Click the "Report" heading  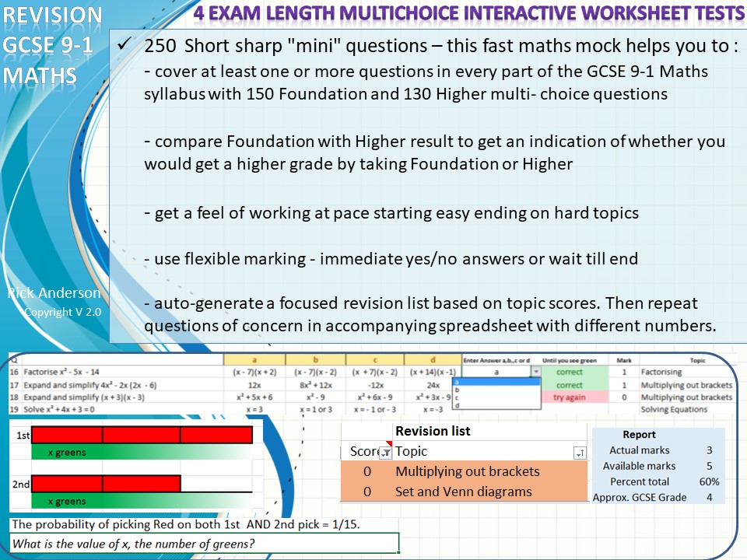(x=639, y=434)
